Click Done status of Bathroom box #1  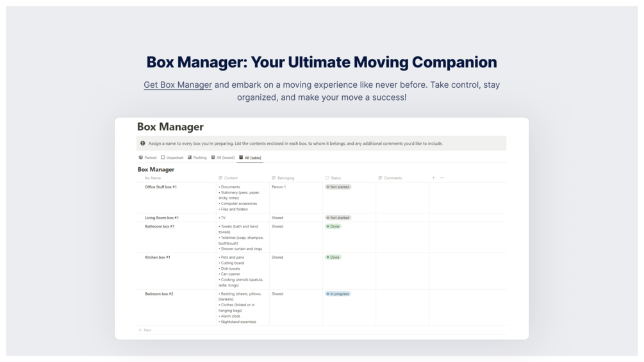(x=333, y=227)
